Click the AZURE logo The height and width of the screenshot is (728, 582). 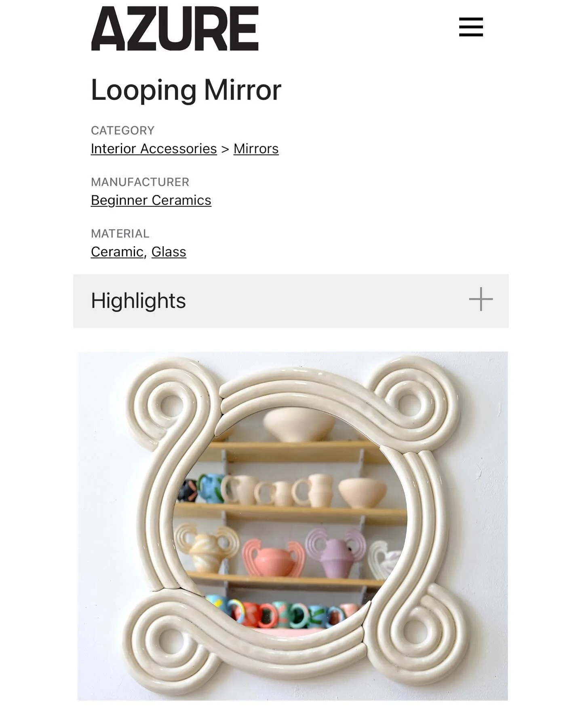(x=175, y=28)
